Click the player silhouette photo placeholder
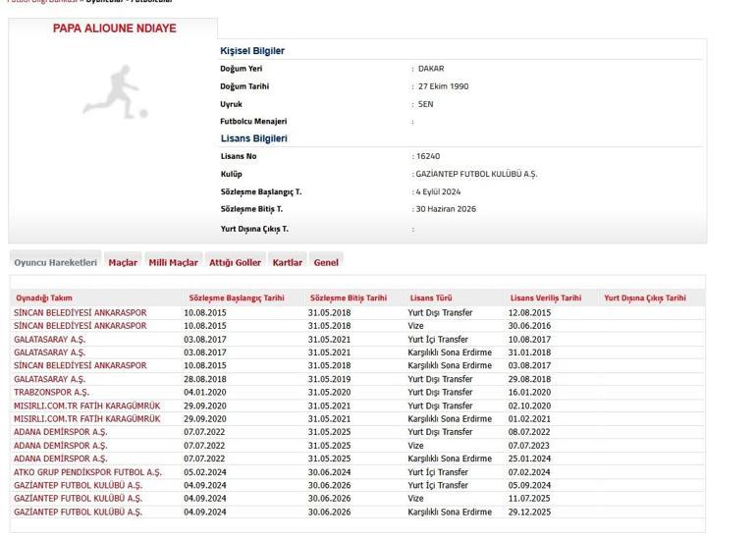The width and height of the screenshot is (756, 541). (x=115, y=92)
